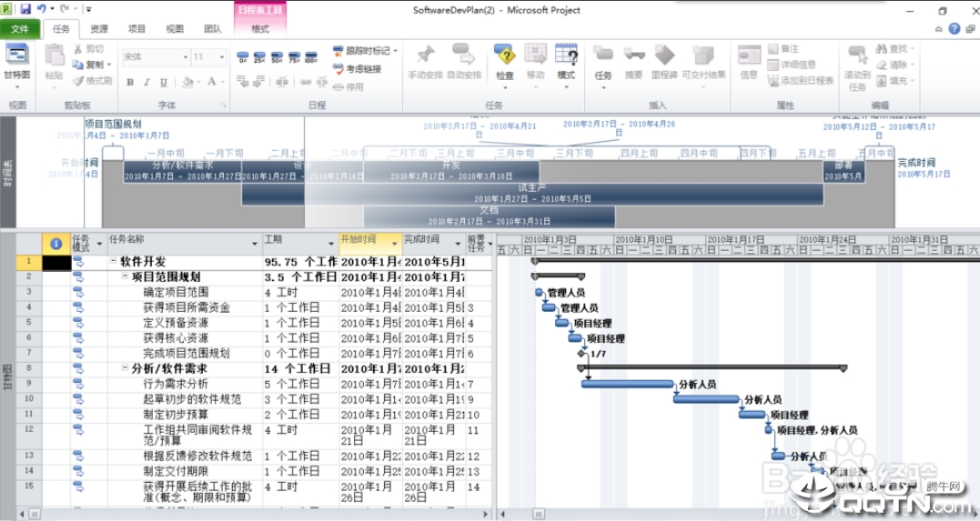Open the Microsoft Project Help icon
This screenshot has height=521, width=980.
[954, 28]
